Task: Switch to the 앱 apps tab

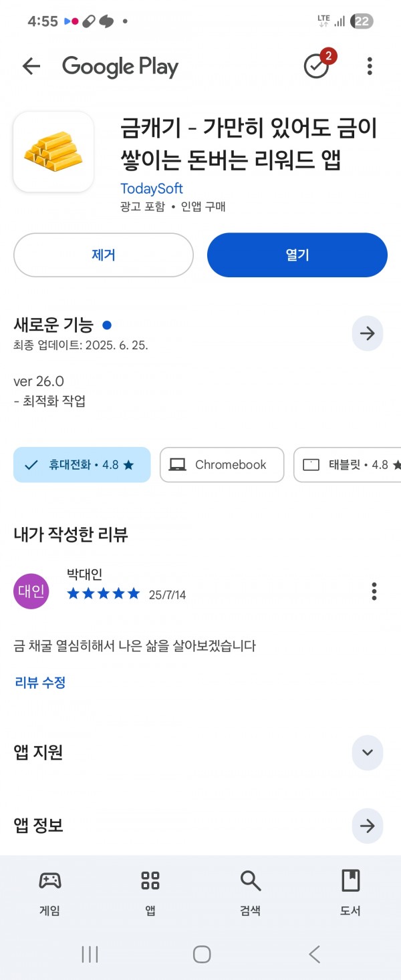Action: [x=150, y=892]
